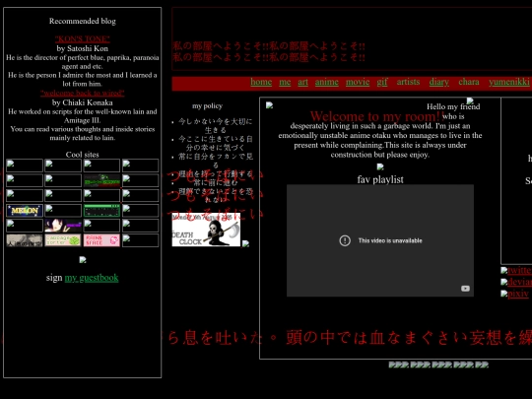Click the MELON site banner

(25, 211)
